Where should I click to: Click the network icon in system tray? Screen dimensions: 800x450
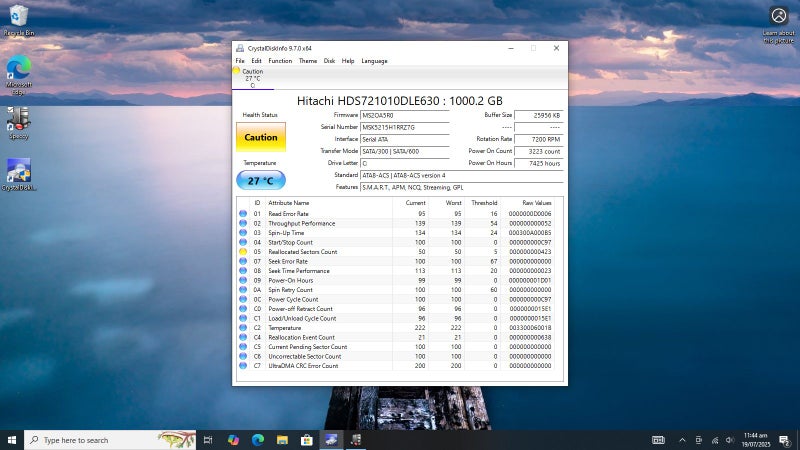(715, 440)
